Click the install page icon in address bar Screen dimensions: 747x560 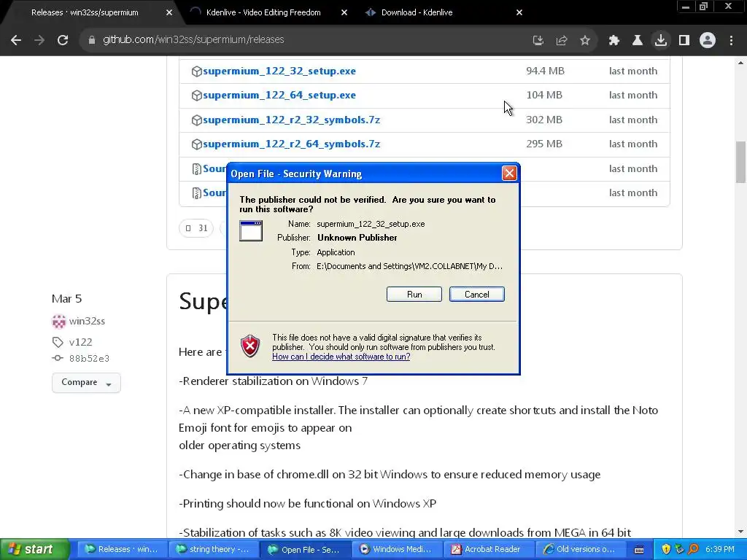coord(538,41)
